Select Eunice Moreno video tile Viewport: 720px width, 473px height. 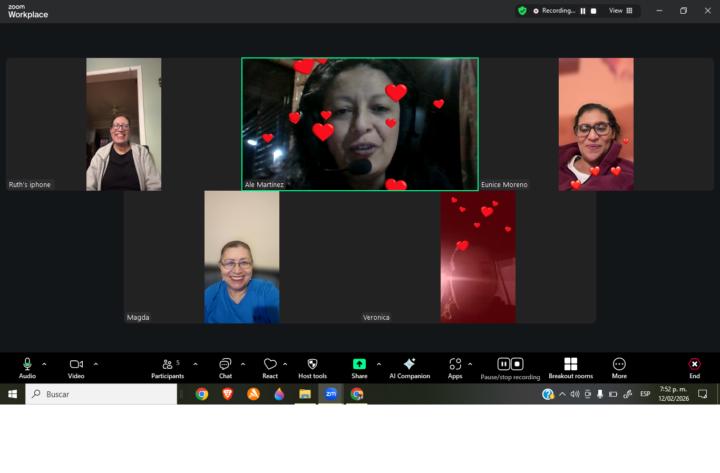[596, 124]
